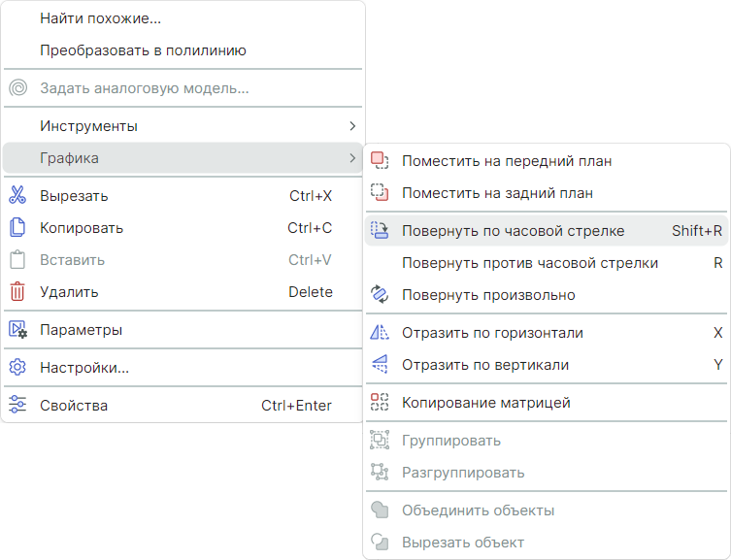Expand the Инструменты submenu arrow
Screen dimensions: 731x560
pos(352,126)
